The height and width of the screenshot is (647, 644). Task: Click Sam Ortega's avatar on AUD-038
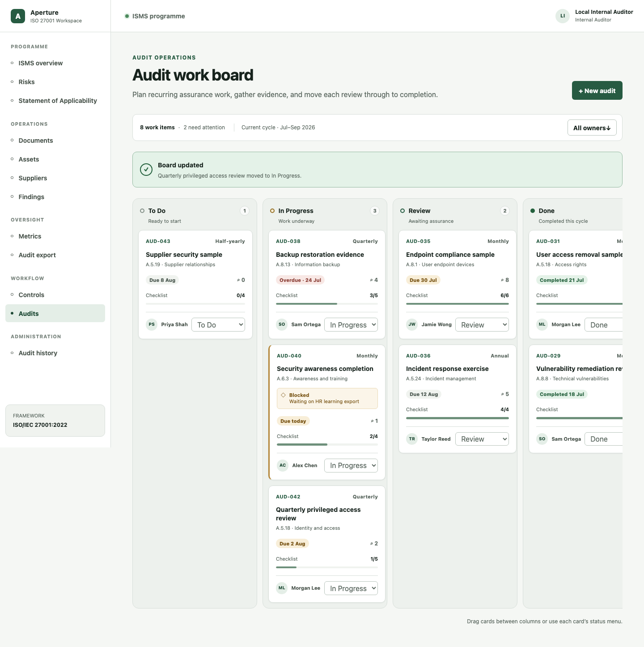coord(282,324)
